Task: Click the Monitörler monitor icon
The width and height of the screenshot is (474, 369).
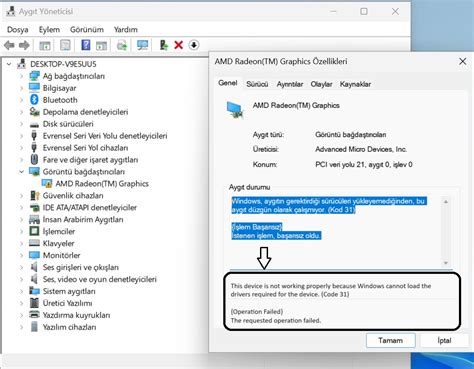Action: click(x=34, y=255)
